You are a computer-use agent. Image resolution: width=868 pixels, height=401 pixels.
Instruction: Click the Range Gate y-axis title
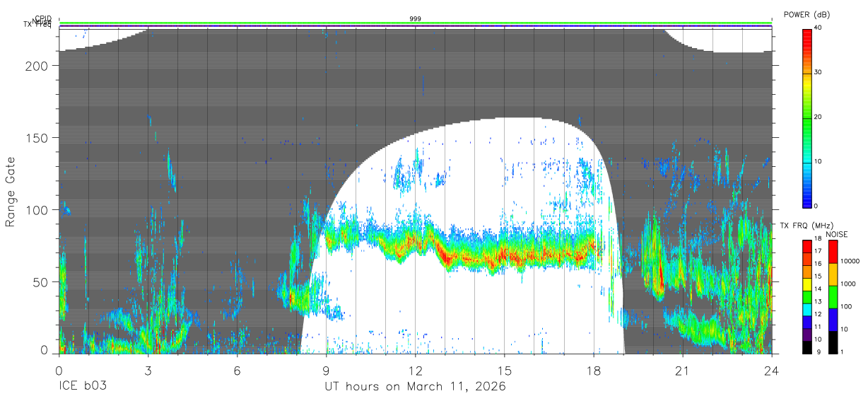(x=11, y=191)
